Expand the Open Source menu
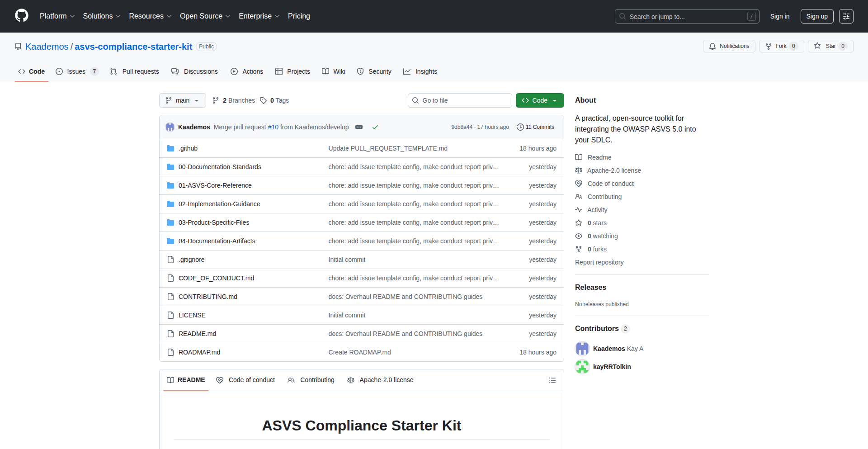The image size is (868, 449). coord(205,16)
